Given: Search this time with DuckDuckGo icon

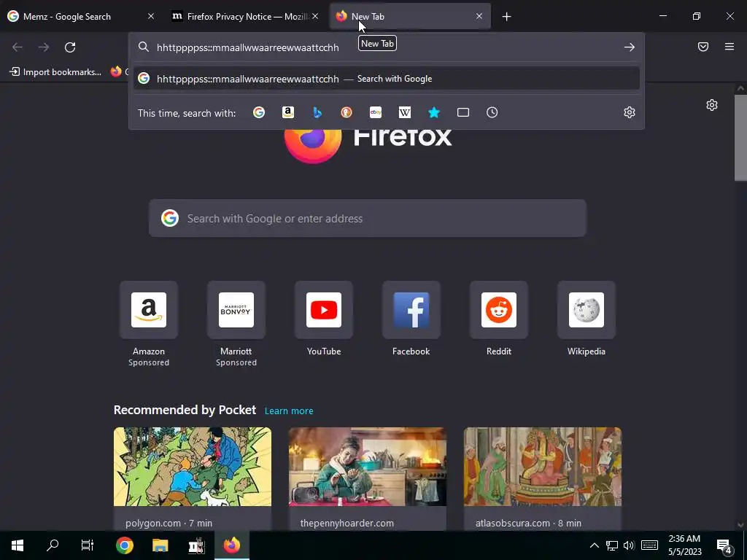Looking at the screenshot, I should tap(347, 112).
